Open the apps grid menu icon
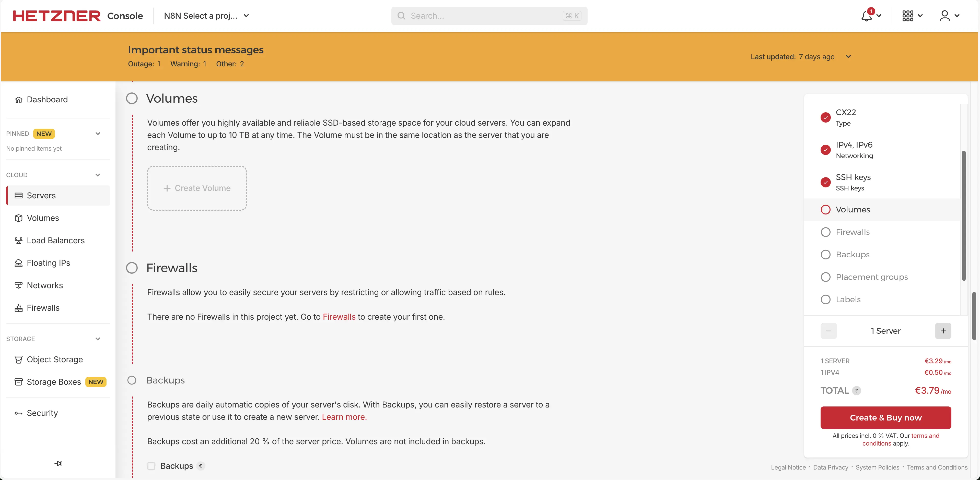Image resolution: width=980 pixels, height=480 pixels. (908, 16)
